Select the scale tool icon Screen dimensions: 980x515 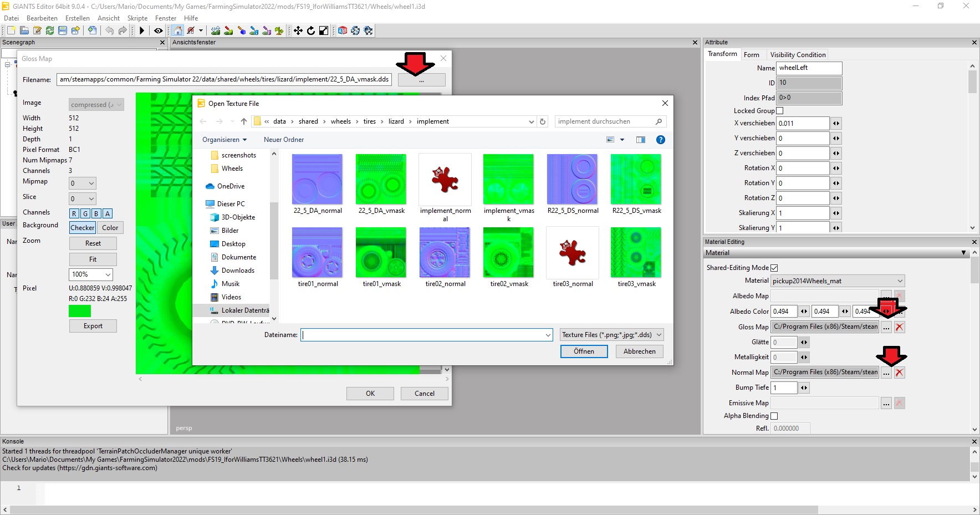click(x=324, y=30)
